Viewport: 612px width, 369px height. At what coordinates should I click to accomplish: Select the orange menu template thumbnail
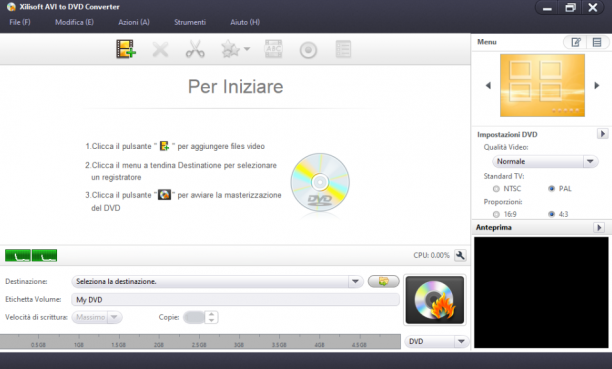[542, 85]
